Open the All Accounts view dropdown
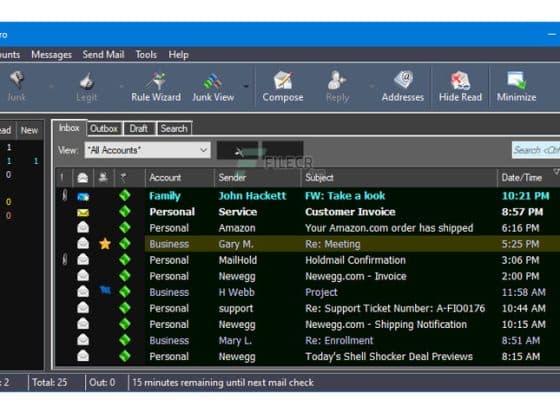560x420 pixels. point(147,150)
